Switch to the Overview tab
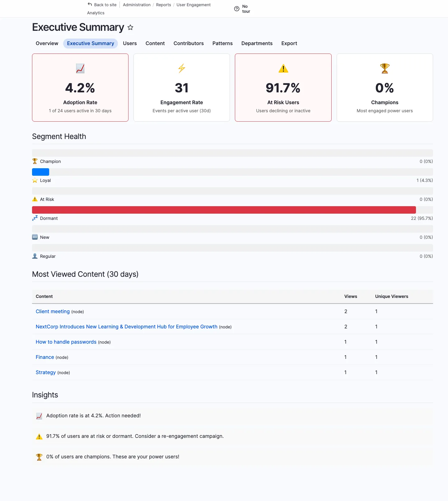The height and width of the screenshot is (501, 448). [x=47, y=44]
